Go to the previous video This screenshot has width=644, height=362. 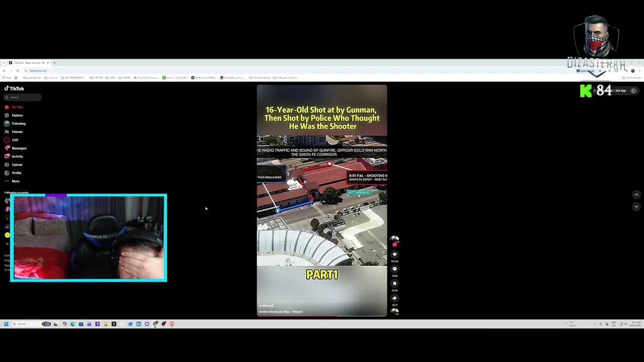(636, 195)
